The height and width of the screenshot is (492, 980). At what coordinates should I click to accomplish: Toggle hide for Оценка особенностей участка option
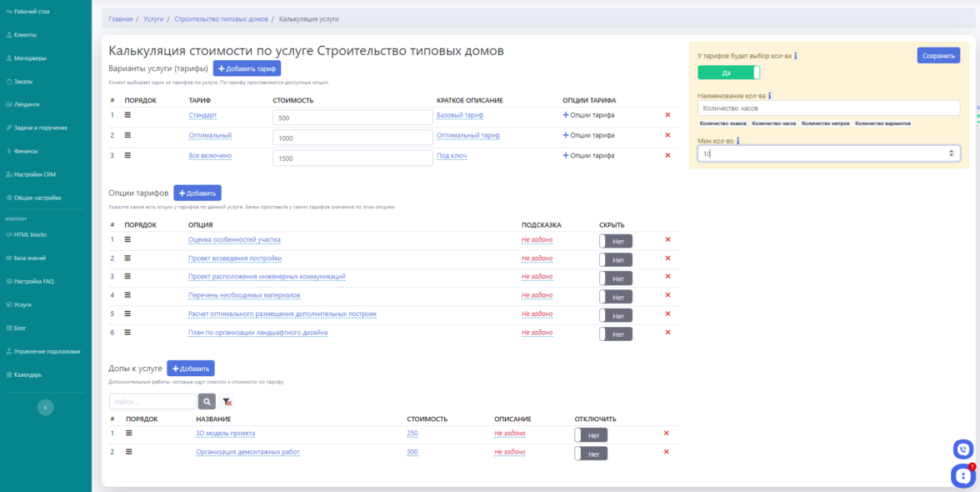click(x=615, y=241)
